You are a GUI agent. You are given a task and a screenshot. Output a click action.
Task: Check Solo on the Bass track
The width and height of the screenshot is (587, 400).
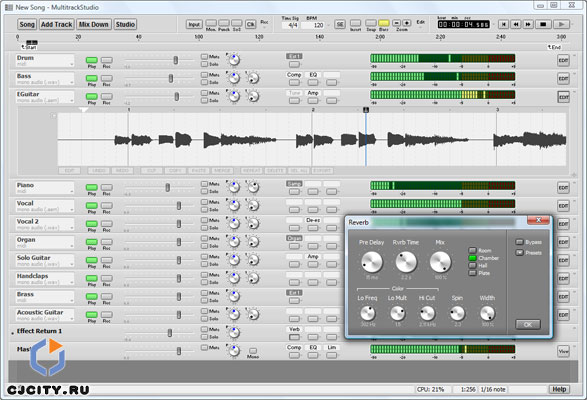click(x=204, y=82)
